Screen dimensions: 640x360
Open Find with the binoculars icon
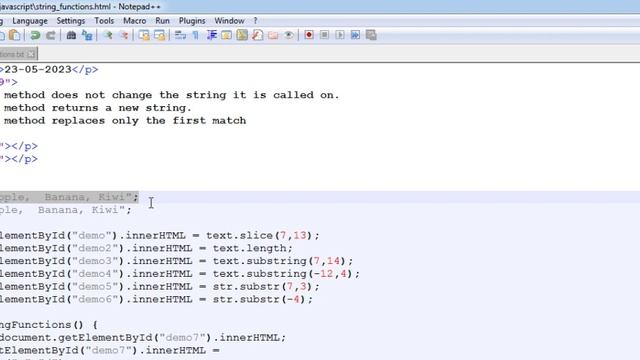[x=71, y=36]
